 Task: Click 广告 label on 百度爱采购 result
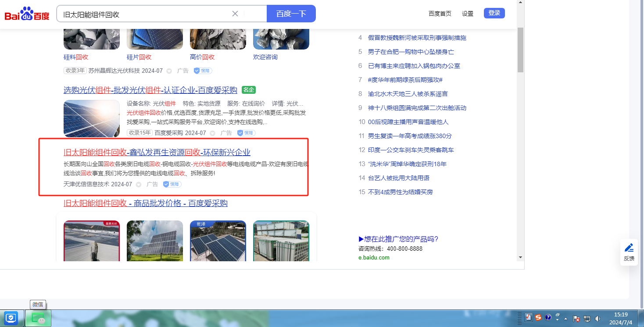226,133
